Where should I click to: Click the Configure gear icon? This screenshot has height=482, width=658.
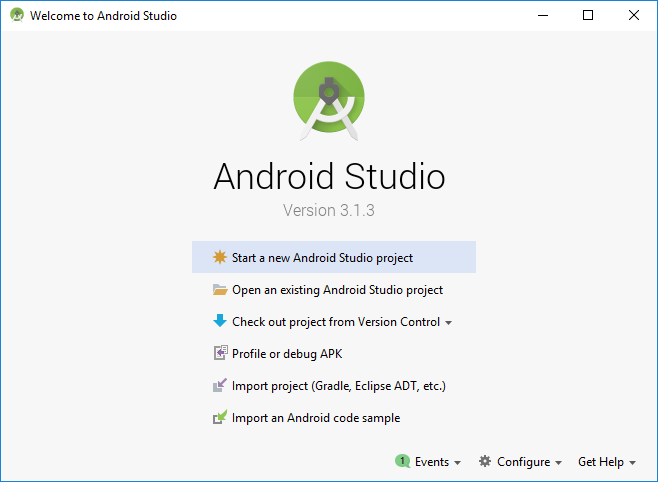[x=485, y=461]
